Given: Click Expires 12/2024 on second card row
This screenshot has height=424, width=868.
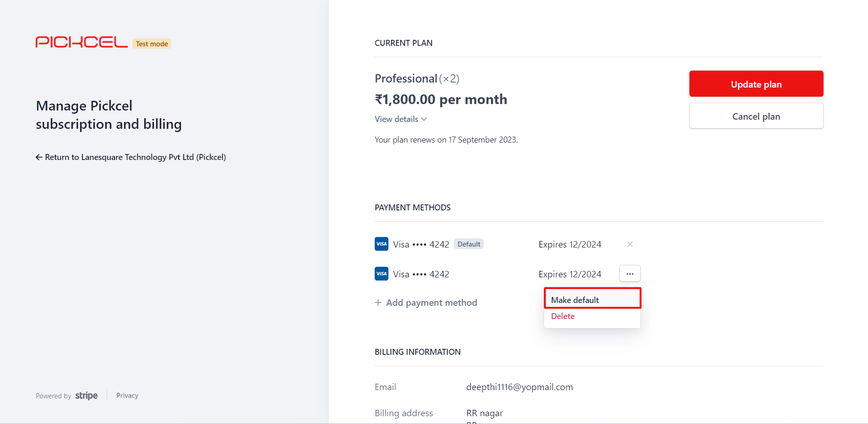Looking at the screenshot, I should pos(570,274).
